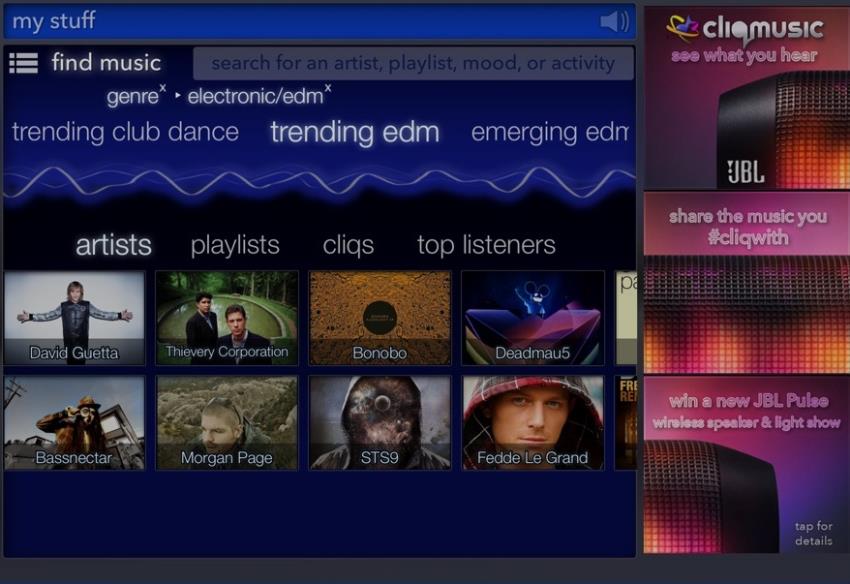Focus the search for an artist field
This screenshot has width=850, height=584.
[x=413, y=63]
